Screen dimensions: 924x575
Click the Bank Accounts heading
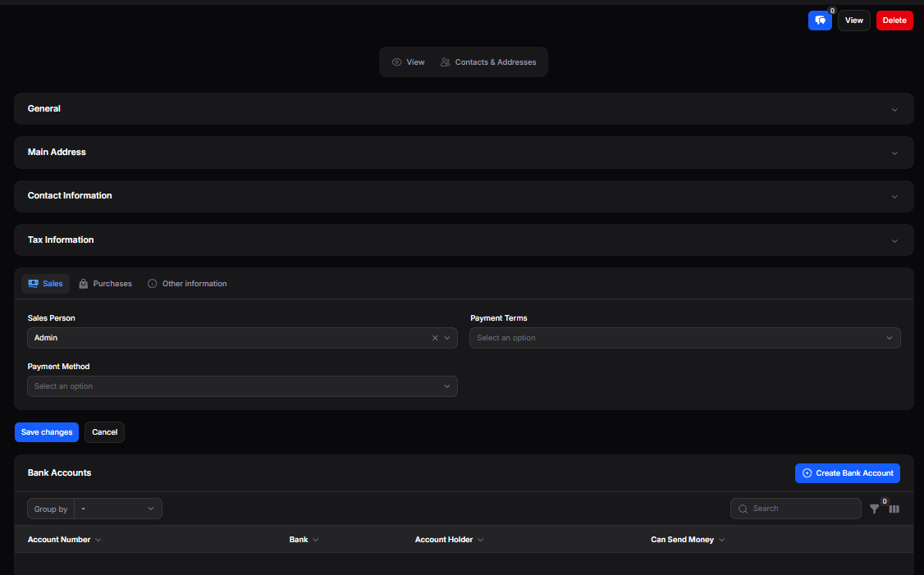[x=60, y=473]
